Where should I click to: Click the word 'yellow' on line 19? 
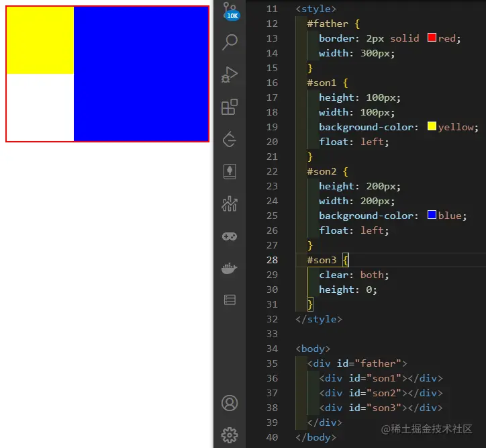(x=456, y=127)
